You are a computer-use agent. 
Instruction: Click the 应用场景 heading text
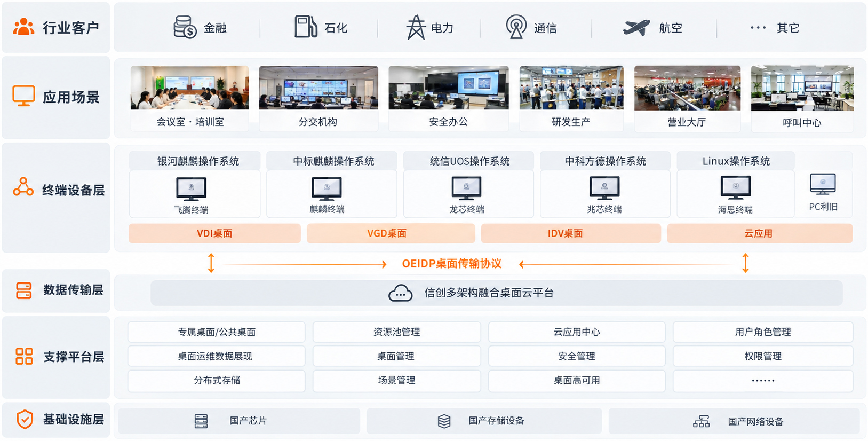click(x=71, y=97)
